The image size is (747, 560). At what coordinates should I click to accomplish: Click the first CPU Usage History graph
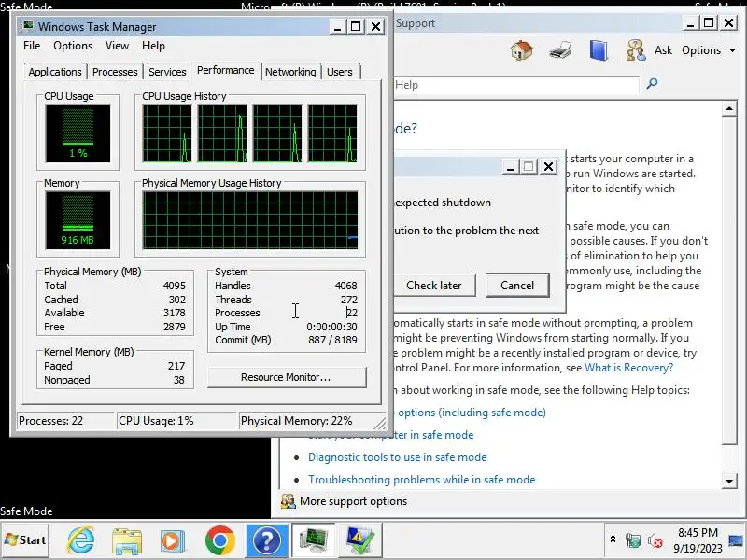click(167, 133)
